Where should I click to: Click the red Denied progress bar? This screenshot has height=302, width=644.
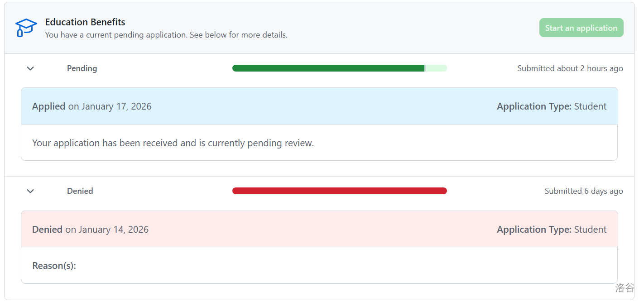339,191
